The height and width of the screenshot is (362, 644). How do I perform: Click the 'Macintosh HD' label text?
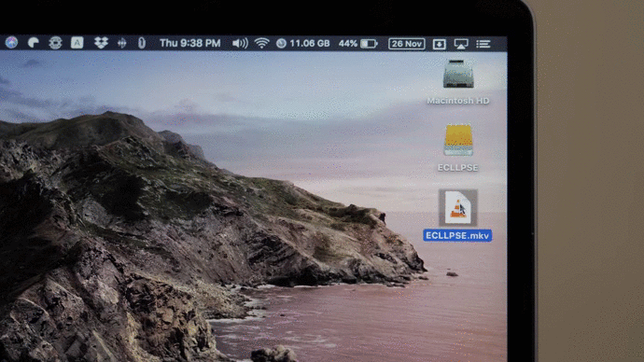click(x=458, y=101)
